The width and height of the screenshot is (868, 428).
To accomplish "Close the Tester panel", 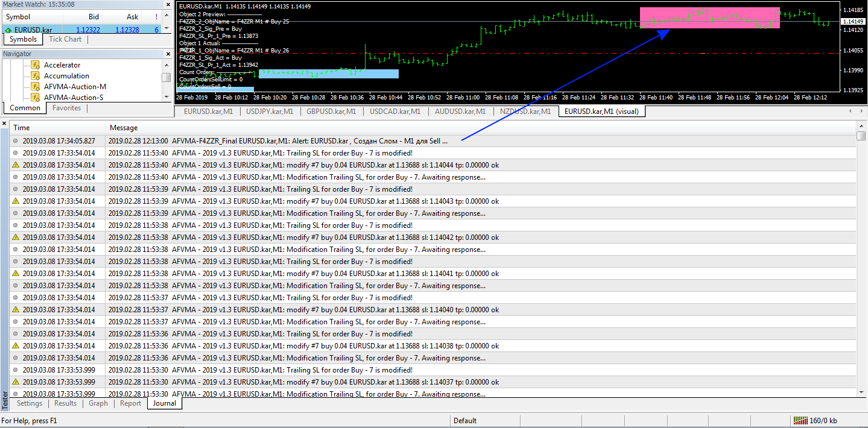I will coord(4,124).
